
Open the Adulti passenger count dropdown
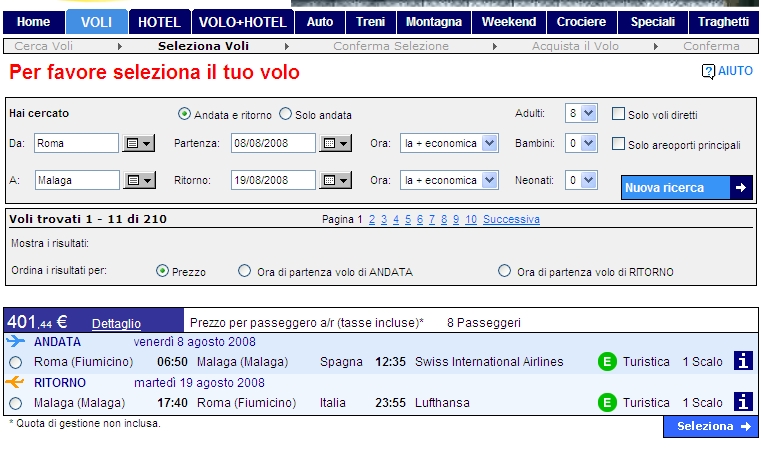coord(581,114)
